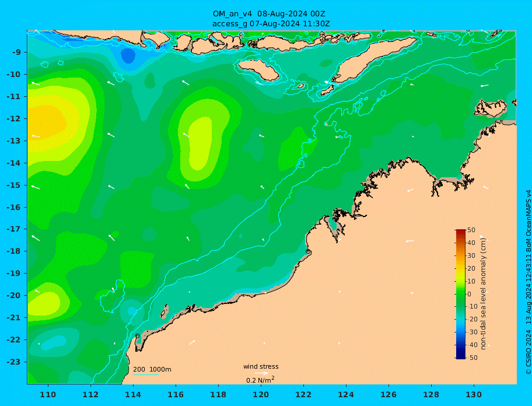Click the green zero region of the colorbar

tap(460, 294)
